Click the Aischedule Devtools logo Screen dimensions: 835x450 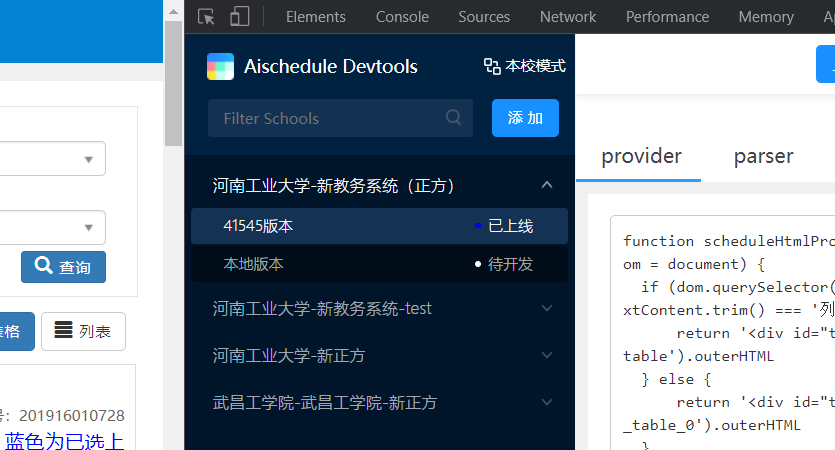pyautogui.click(x=220, y=67)
